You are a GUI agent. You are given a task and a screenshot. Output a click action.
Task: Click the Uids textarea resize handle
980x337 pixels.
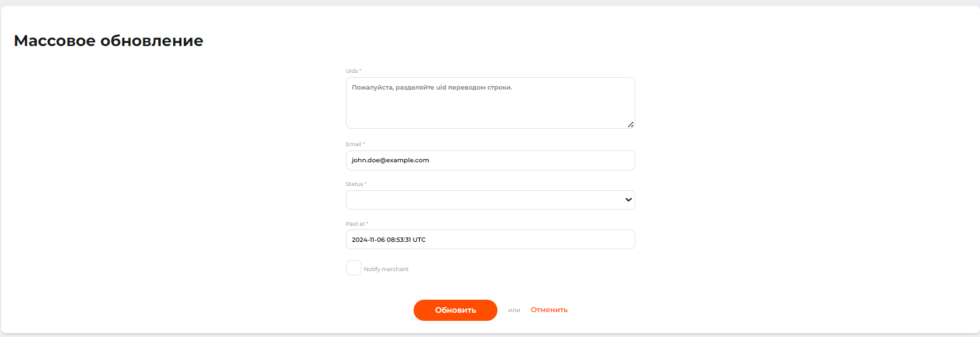630,124
